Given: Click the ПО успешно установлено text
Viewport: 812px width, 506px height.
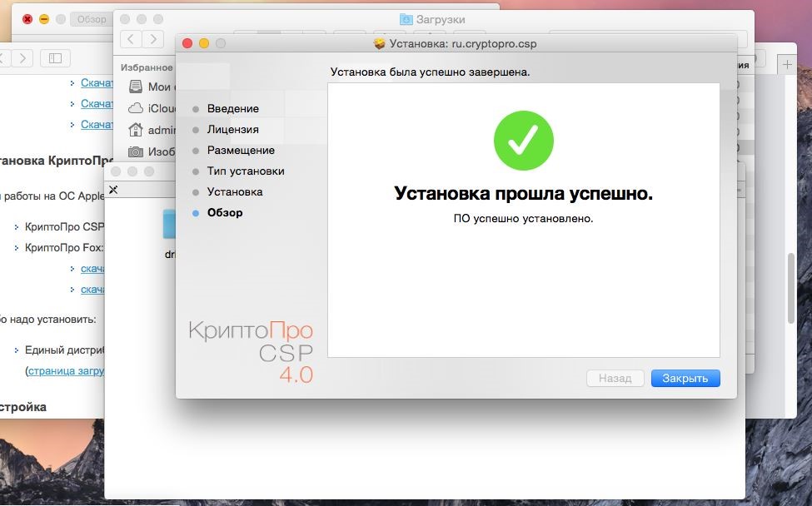Looking at the screenshot, I should click(x=524, y=218).
